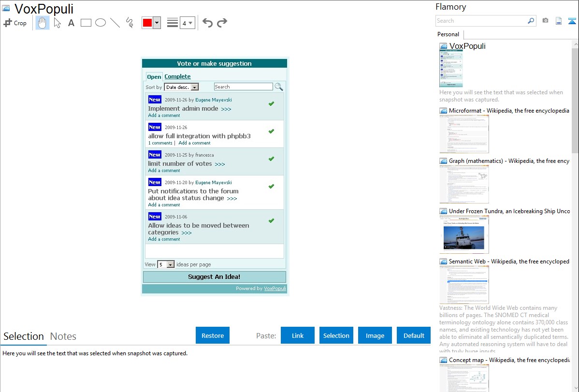579x392 pixels.
Task: Click the Restore button
Action: click(x=213, y=335)
